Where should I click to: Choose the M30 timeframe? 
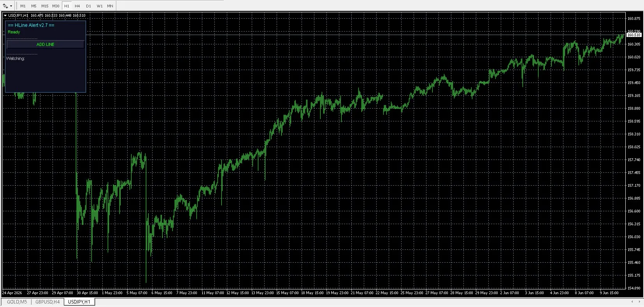(56, 6)
